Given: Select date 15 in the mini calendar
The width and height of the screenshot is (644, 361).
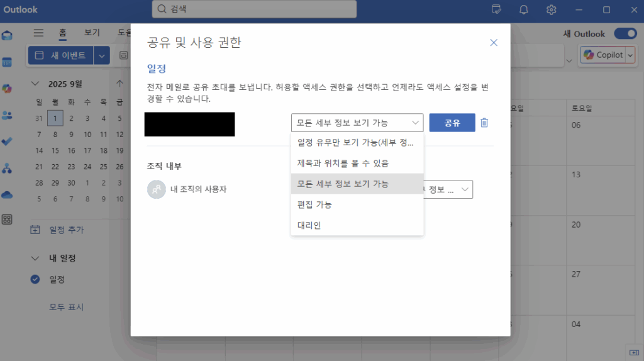Looking at the screenshot, I should pos(55,151).
